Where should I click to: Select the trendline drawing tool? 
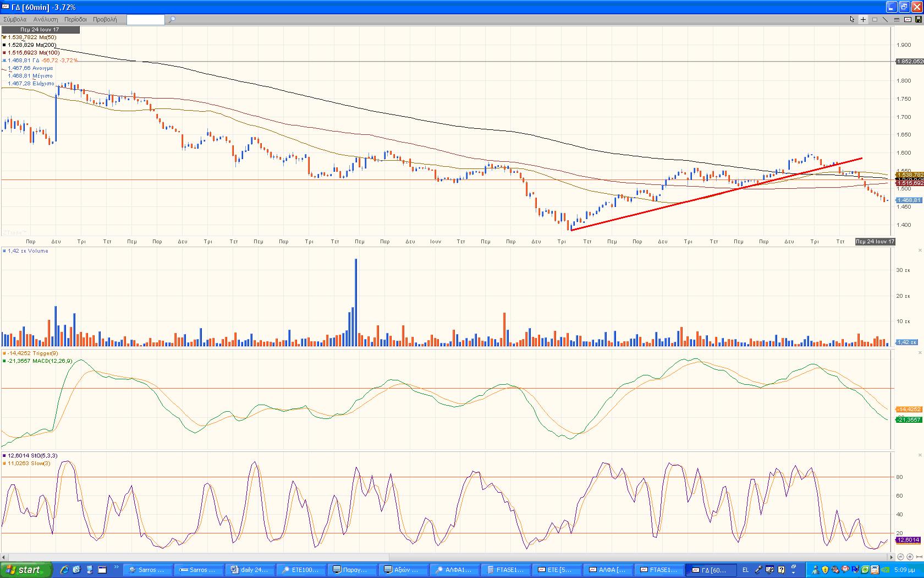[885, 19]
